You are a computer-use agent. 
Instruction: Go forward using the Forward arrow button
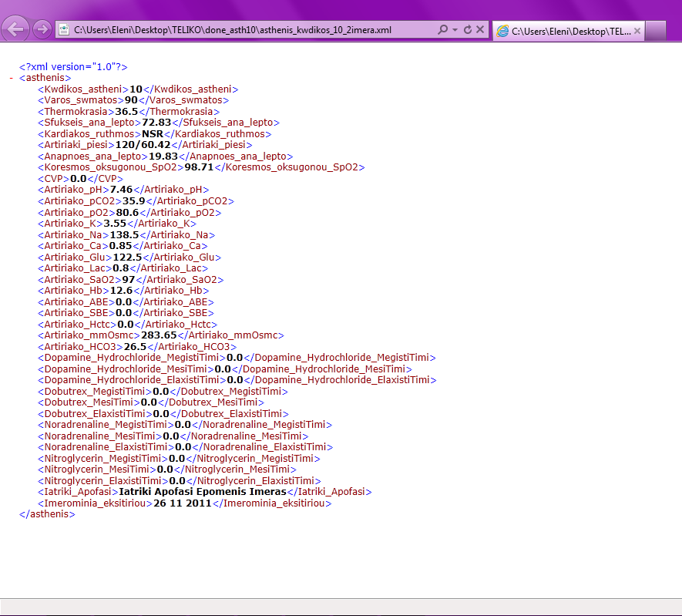coord(42,29)
